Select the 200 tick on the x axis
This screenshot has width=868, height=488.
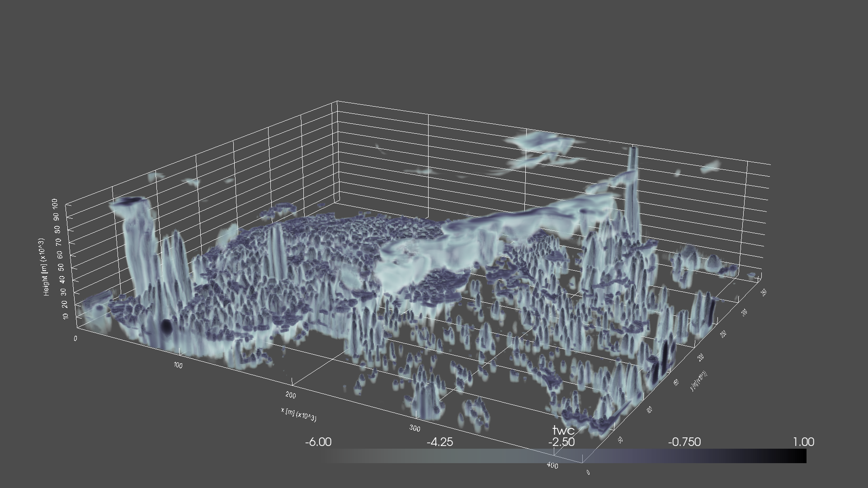click(x=290, y=394)
